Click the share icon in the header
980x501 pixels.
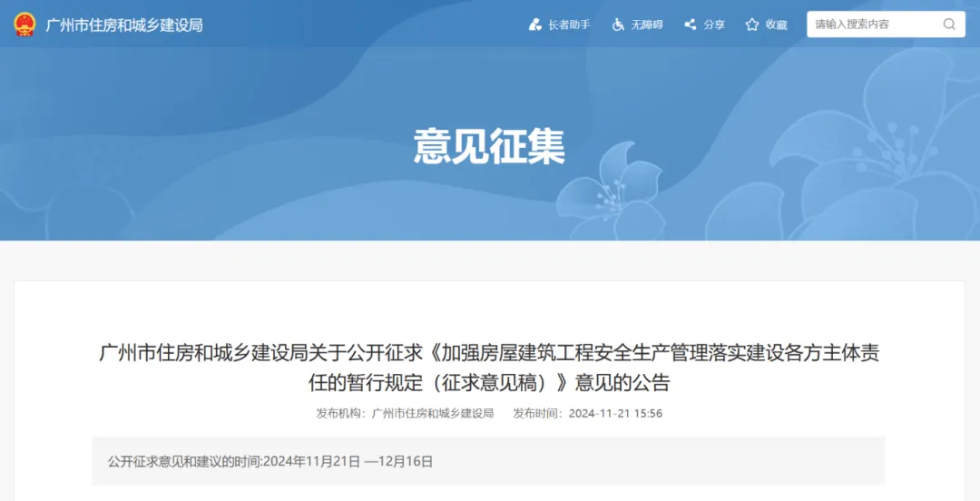pos(691,25)
